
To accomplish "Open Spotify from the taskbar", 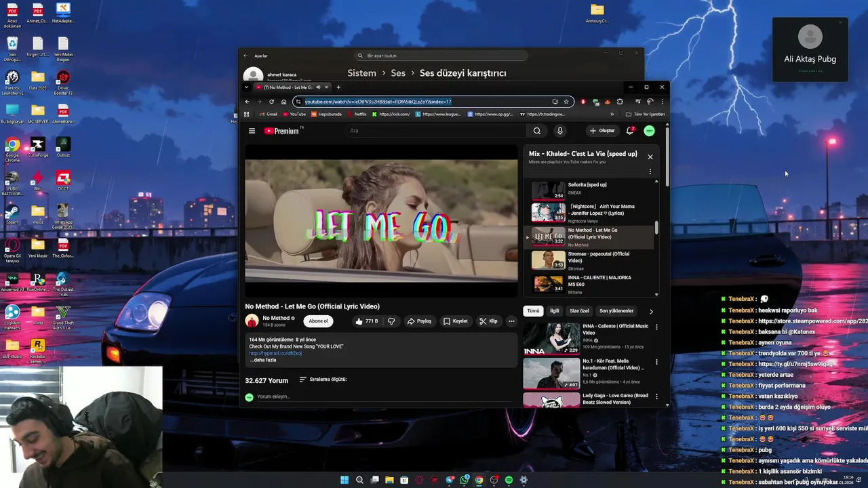I will (509, 480).
